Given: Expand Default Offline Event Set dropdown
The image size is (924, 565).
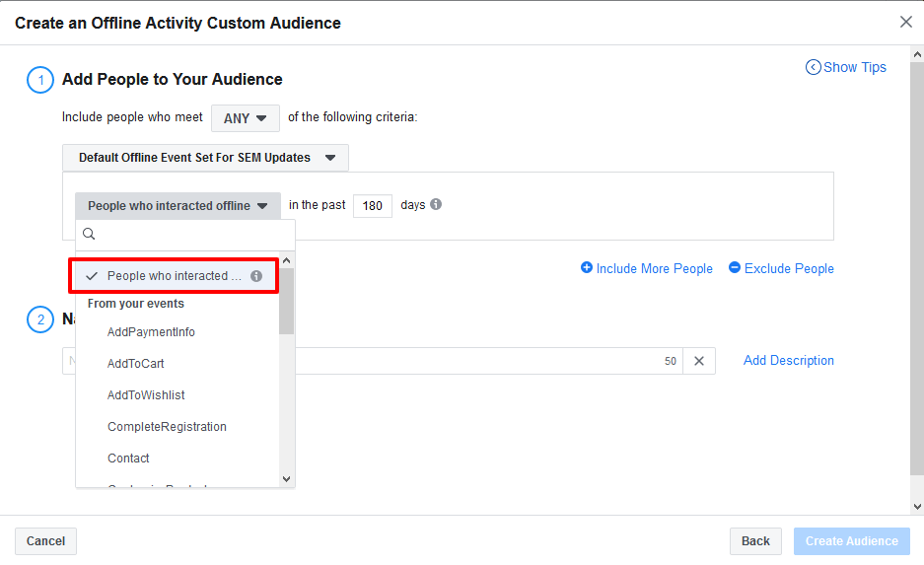Looking at the screenshot, I should point(205,158).
